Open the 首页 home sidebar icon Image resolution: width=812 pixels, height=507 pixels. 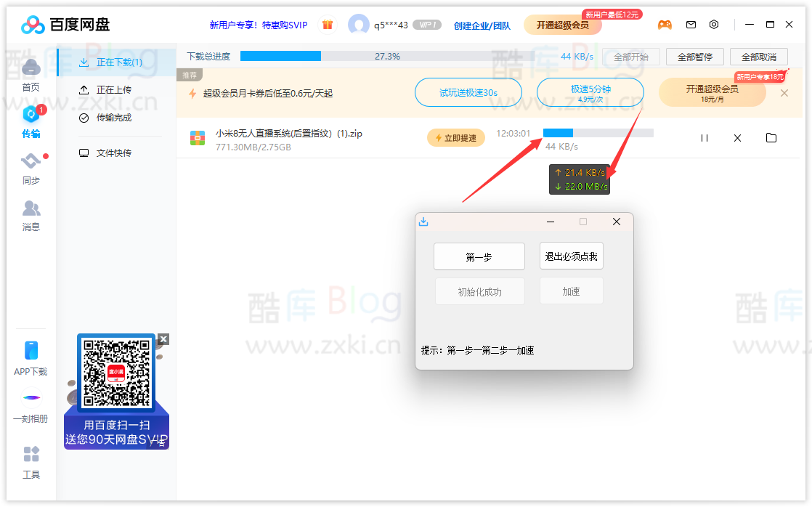click(30, 73)
